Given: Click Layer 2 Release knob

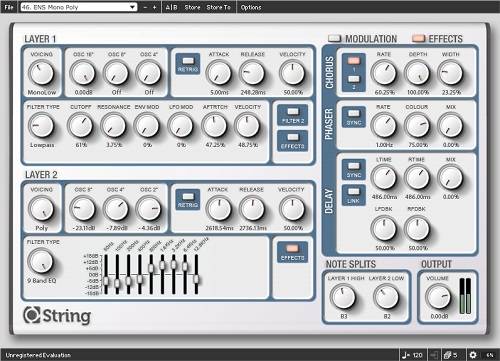Looking at the screenshot, I should point(252,209).
